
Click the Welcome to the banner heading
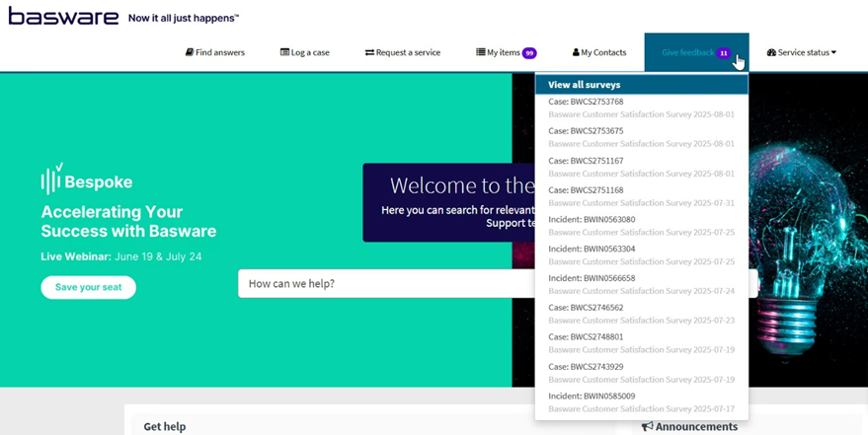pyautogui.click(x=462, y=185)
